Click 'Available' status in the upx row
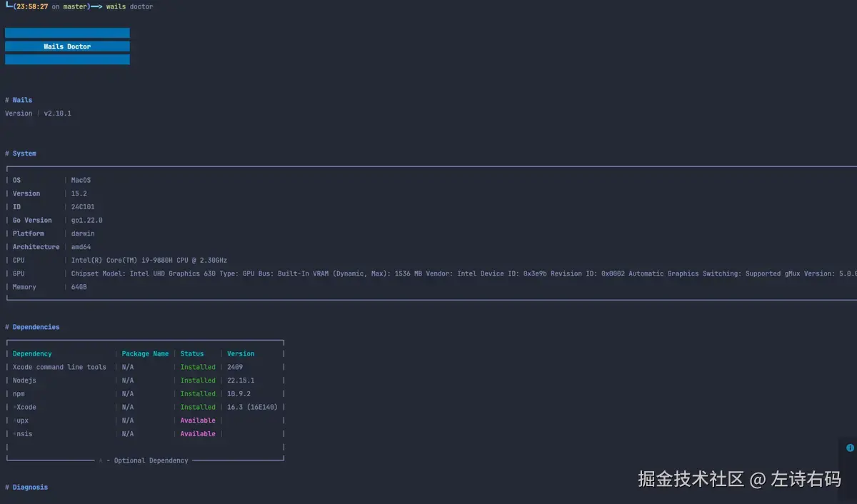The height and width of the screenshot is (504, 857). [x=198, y=420]
